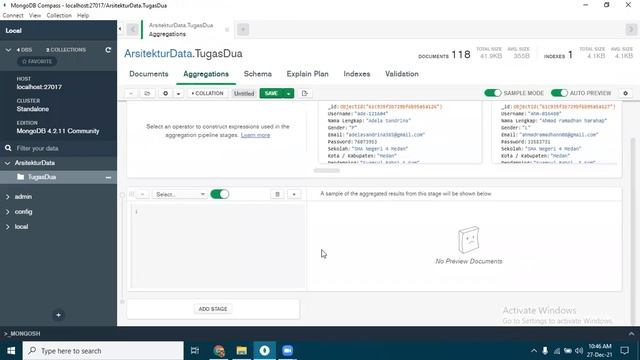Edit the Untitled pipeline name
This screenshot has width=640, height=360.
[244, 93]
